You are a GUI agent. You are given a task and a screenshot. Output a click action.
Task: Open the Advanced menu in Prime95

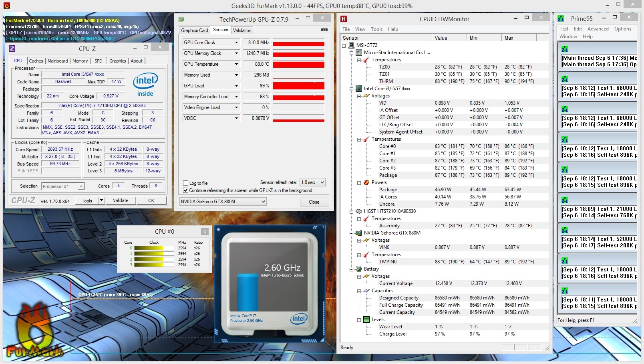point(598,29)
